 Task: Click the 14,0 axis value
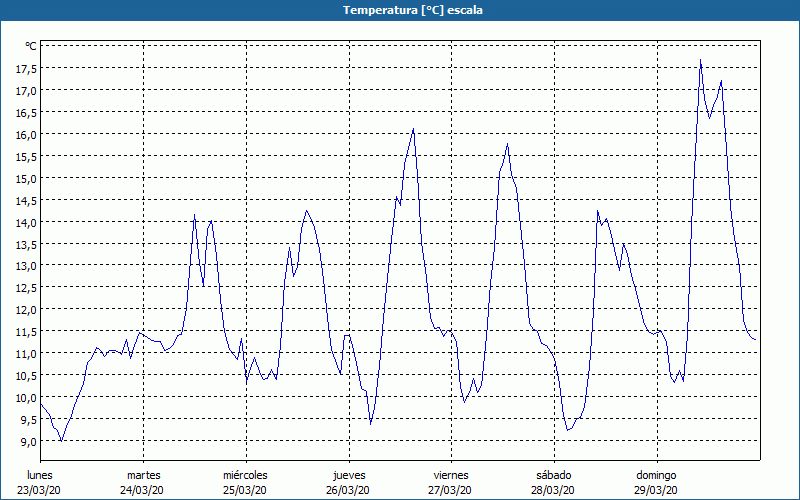coord(26,222)
